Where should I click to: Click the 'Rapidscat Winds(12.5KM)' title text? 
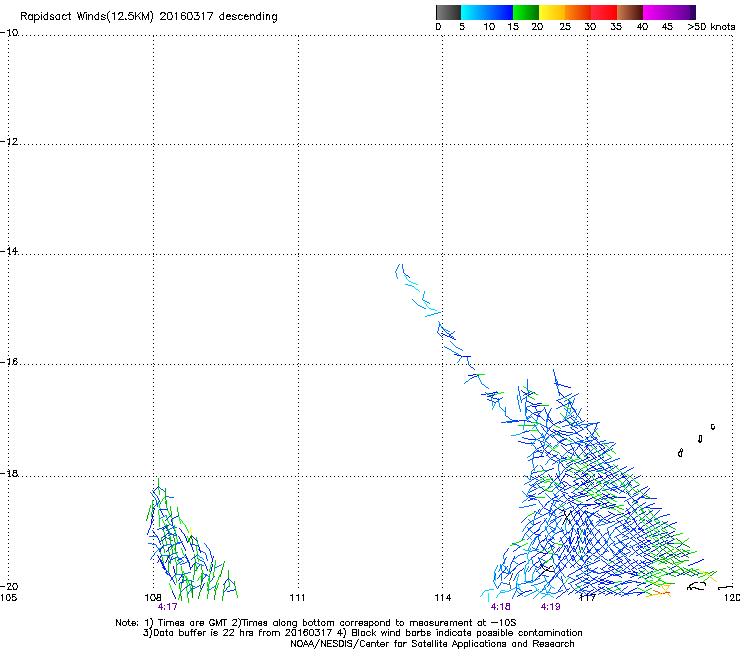tap(87, 17)
